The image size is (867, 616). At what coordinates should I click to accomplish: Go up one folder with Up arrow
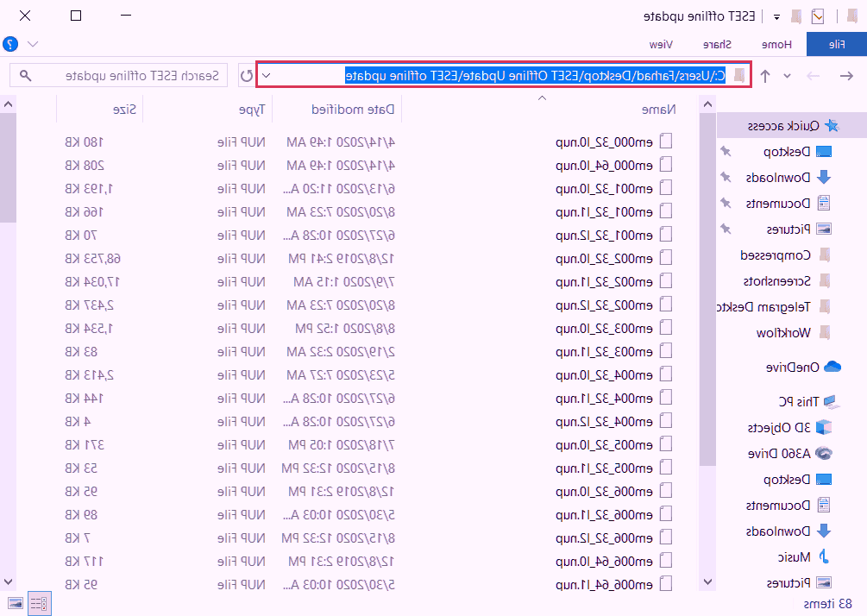coord(765,76)
